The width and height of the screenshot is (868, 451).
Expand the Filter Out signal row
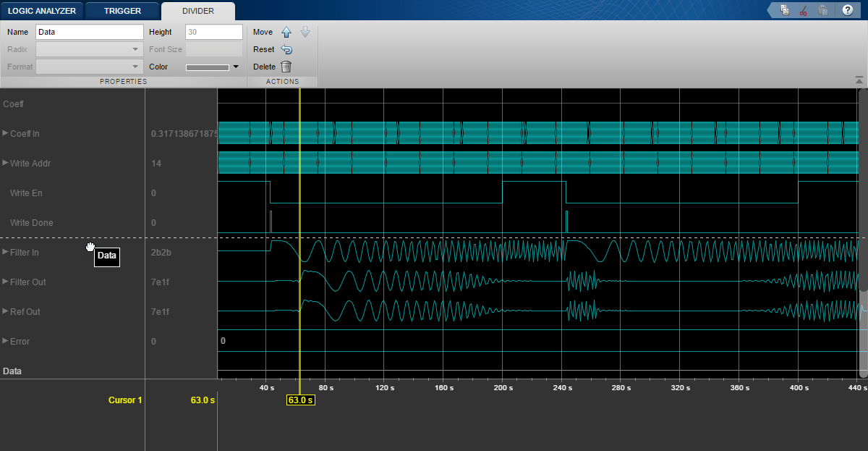6,282
